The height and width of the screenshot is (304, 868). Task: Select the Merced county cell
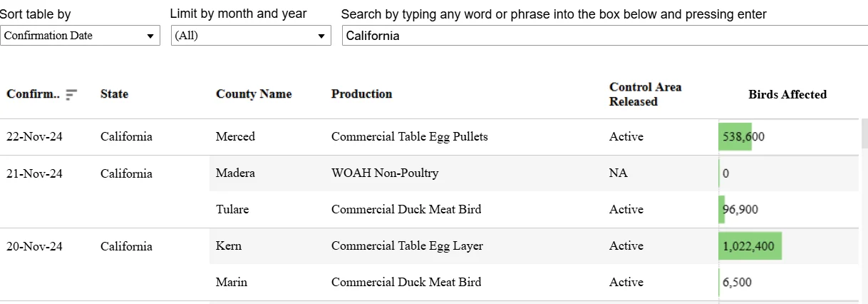click(x=235, y=137)
